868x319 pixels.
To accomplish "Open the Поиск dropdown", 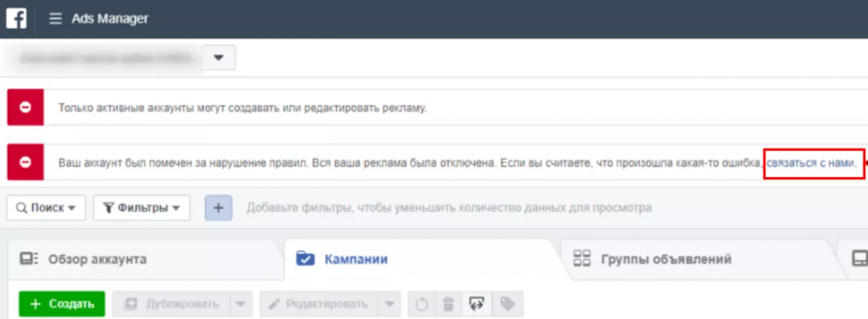I will click(x=46, y=208).
